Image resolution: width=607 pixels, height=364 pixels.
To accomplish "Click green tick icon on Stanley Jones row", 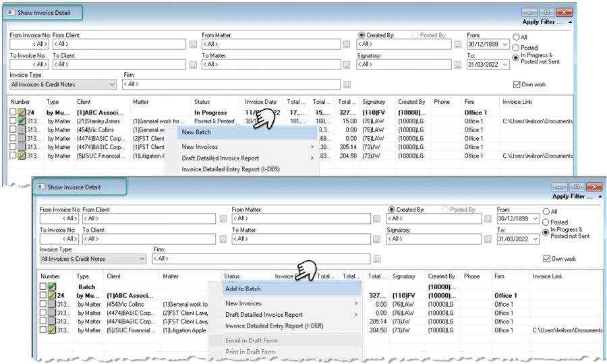I will [x=22, y=121].
